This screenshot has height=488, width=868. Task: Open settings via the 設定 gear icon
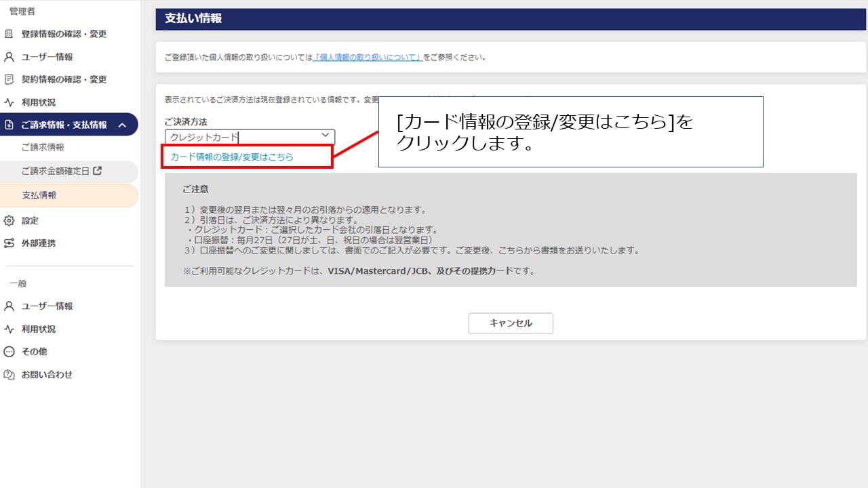pyautogui.click(x=11, y=220)
